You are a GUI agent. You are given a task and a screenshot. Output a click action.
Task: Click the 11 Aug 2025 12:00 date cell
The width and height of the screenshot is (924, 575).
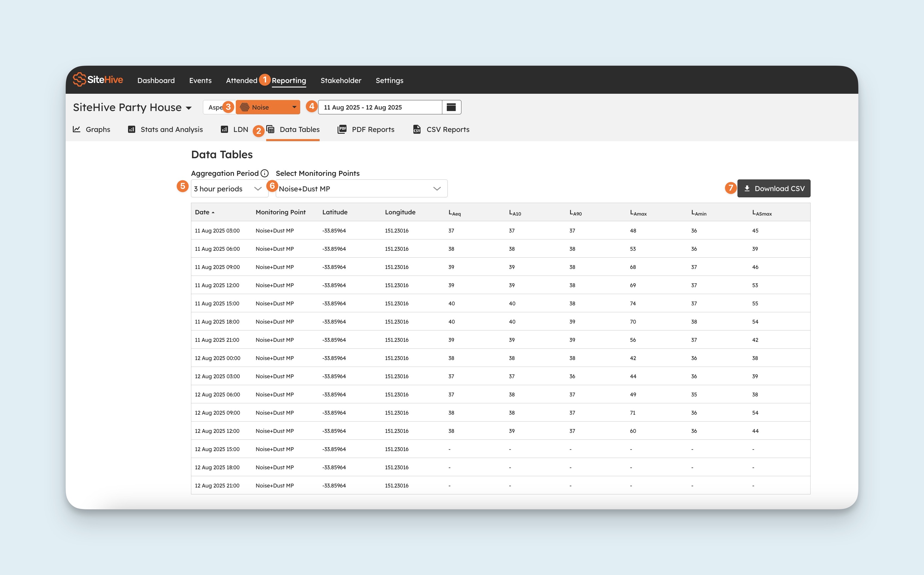[217, 285]
